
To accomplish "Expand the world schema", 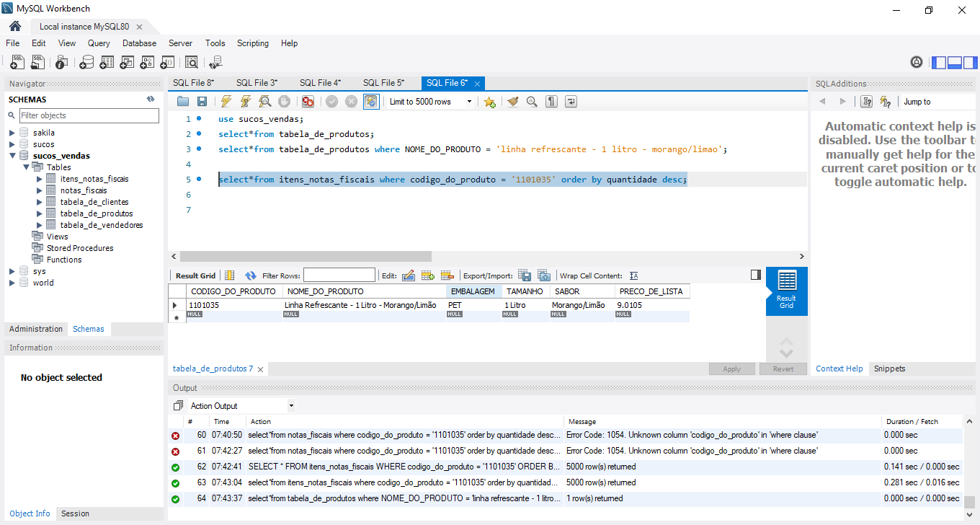I will click(x=12, y=283).
